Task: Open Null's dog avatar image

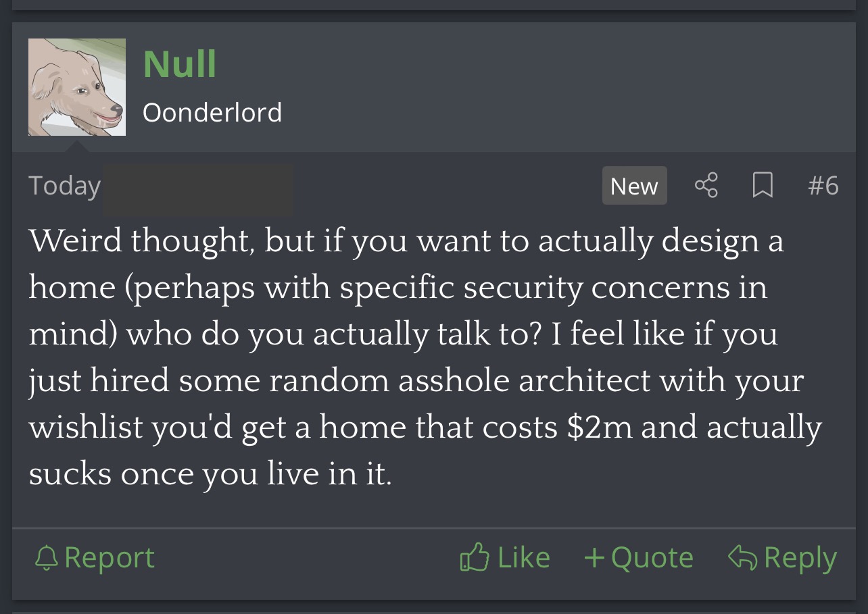Action: [x=77, y=87]
